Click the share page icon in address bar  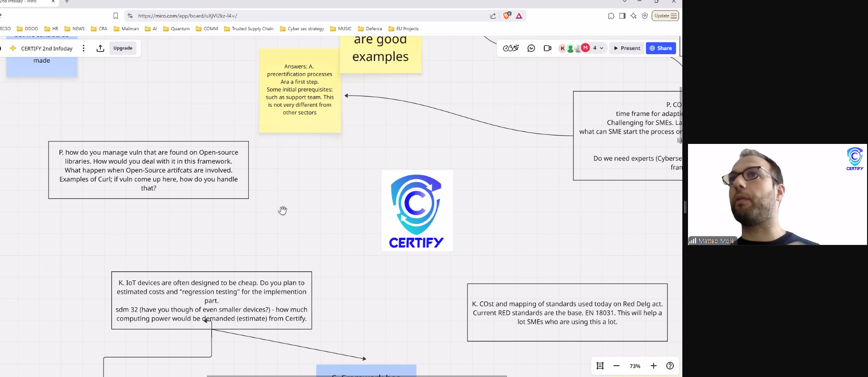coord(493,16)
